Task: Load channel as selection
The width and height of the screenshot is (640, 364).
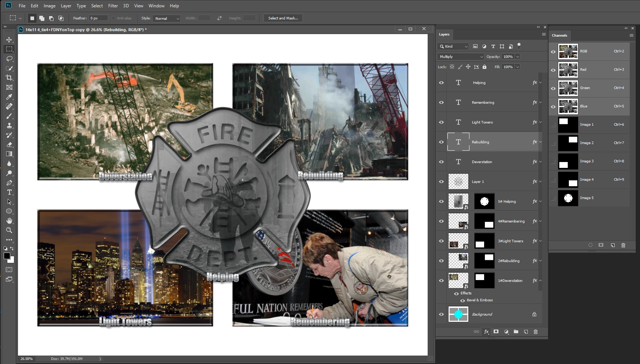Action: [590, 245]
